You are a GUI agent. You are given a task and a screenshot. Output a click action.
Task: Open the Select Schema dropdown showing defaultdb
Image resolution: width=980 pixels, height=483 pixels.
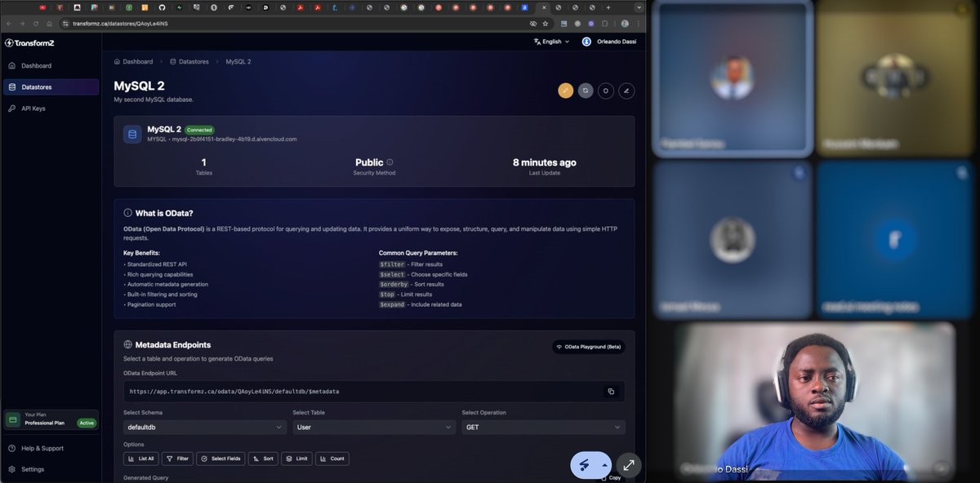point(204,427)
